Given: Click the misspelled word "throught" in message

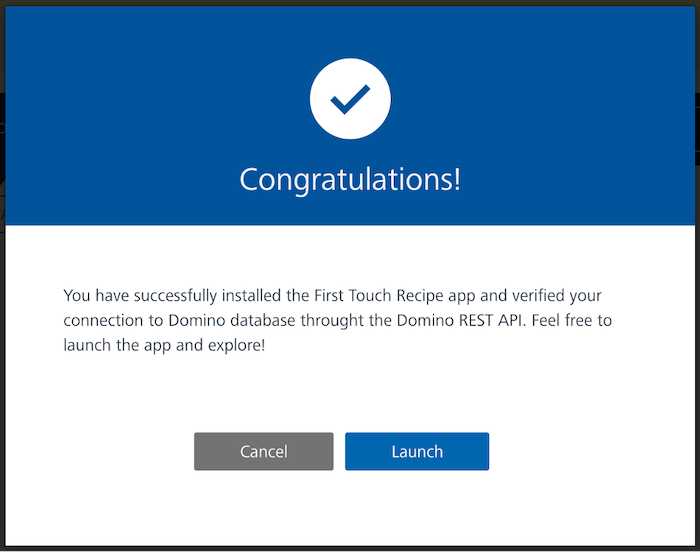Looking at the screenshot, I should pos(333,320).
